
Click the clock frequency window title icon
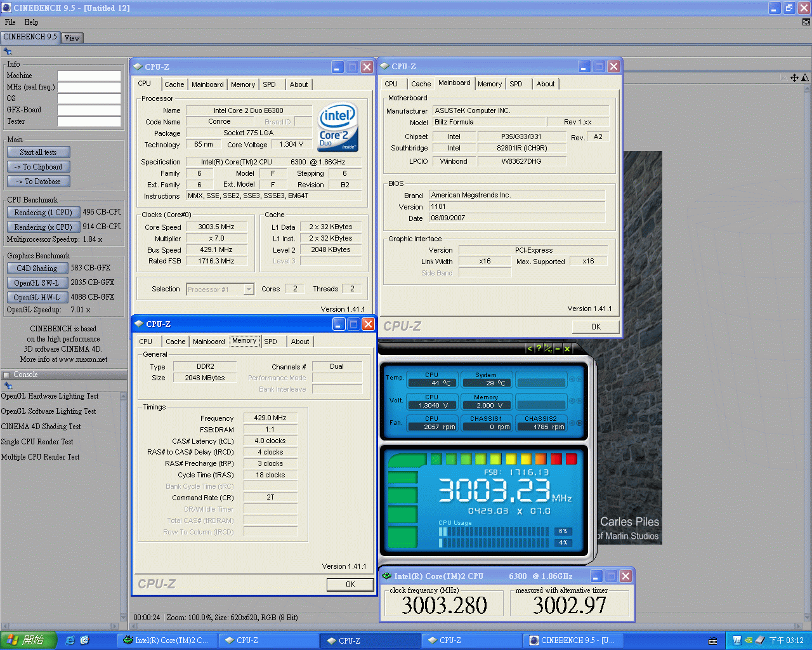(x=387, y=576)
